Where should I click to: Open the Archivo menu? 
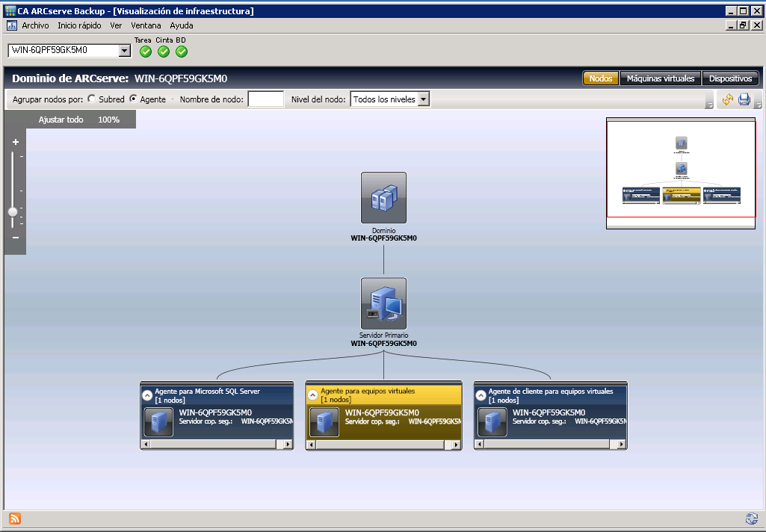point(35,25)
